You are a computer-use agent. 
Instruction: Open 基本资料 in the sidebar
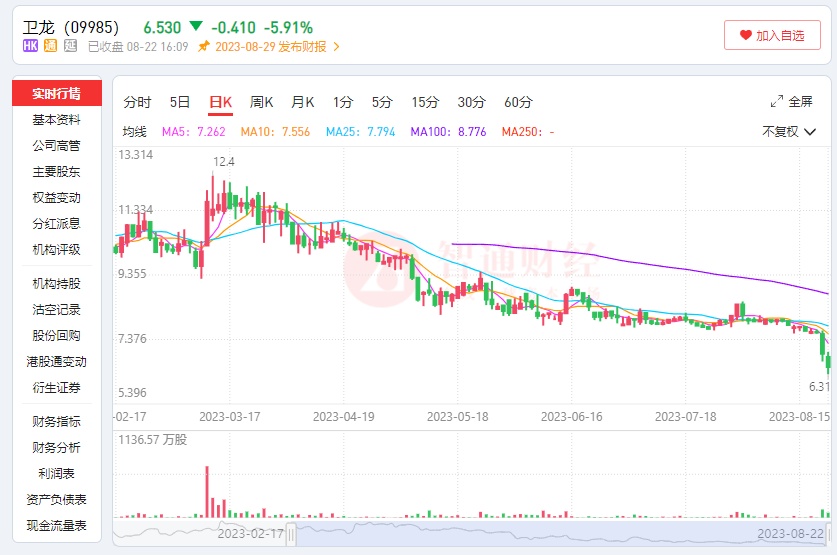(57, 120)
